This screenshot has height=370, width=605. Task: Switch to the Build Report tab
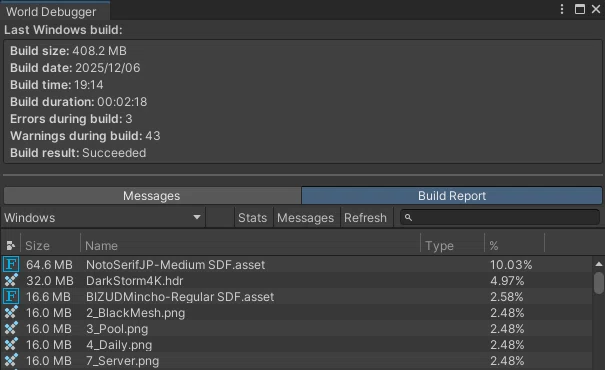click(452, 196)
